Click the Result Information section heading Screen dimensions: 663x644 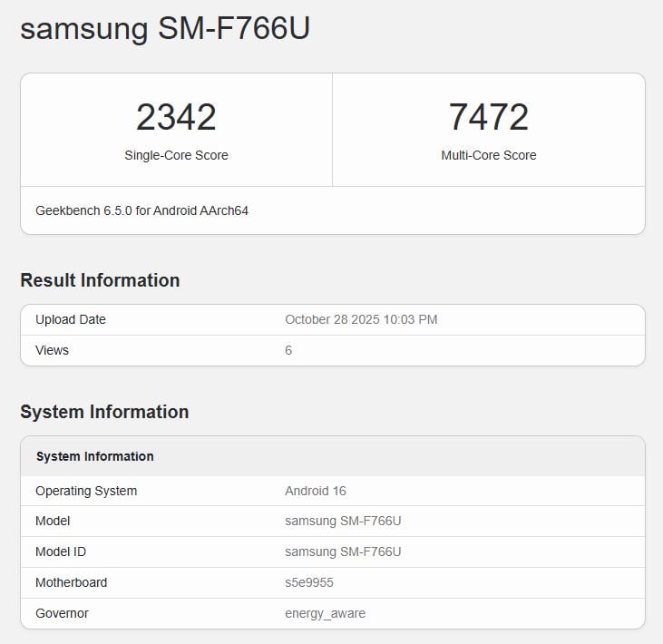[x=100, y=280]
